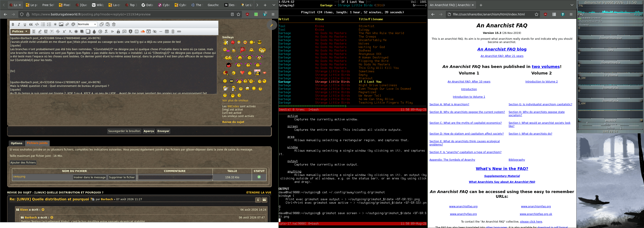Viewport: 644px width, 228px height.
Task: Click the trash icon in editor toolbar
Action: click(x=114, y=25)
